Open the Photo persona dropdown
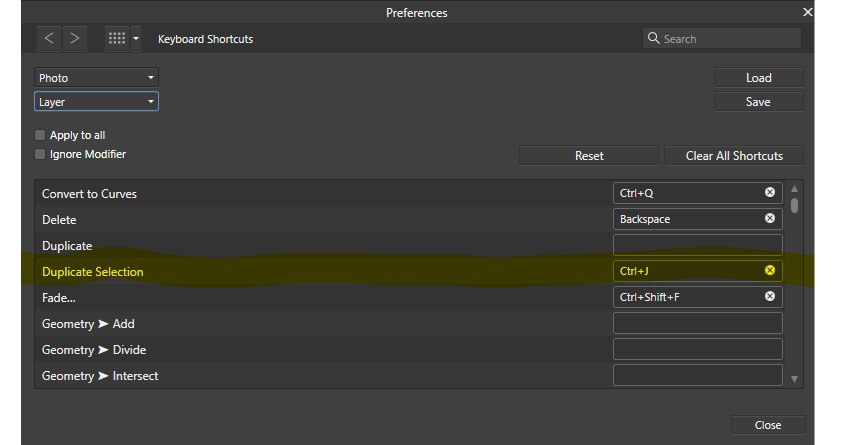The image size is (849, 445). 96,77
